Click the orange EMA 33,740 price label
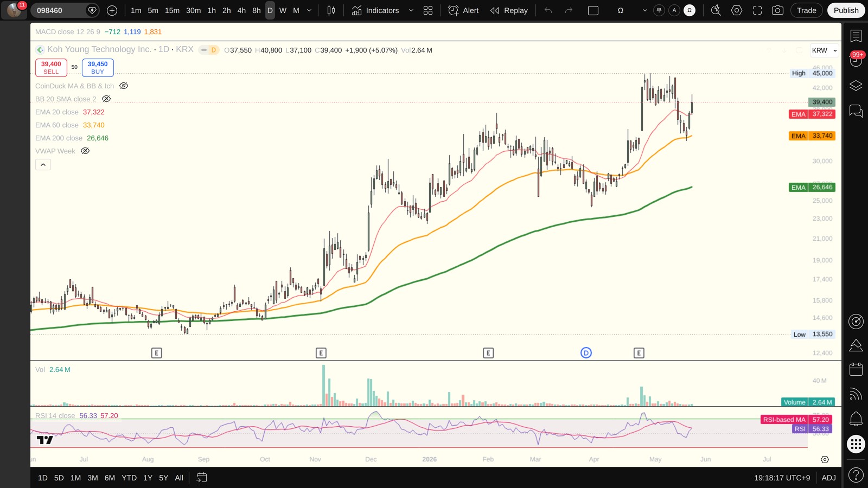This screenshot has width=868, height=488. 812,136
